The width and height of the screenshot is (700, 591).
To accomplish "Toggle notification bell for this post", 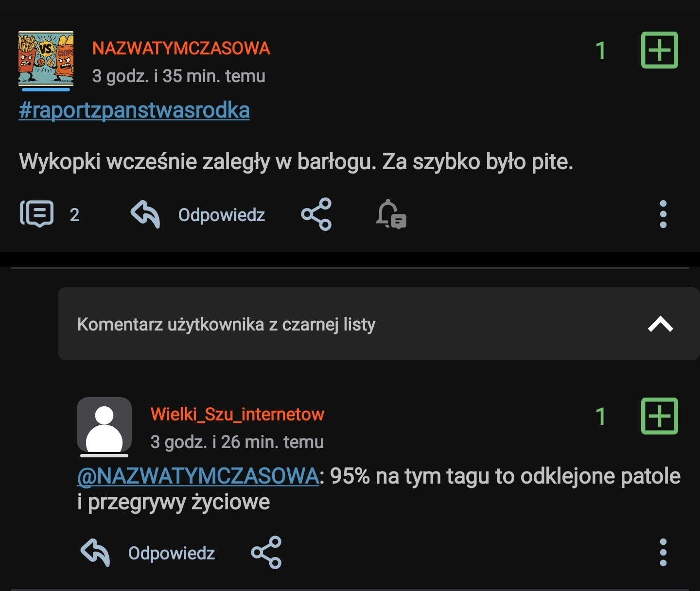I will point(391,214).
